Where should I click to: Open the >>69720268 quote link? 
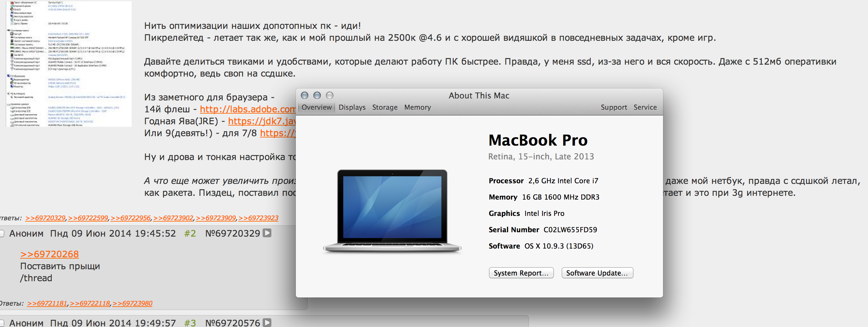[x=50, y=254]
